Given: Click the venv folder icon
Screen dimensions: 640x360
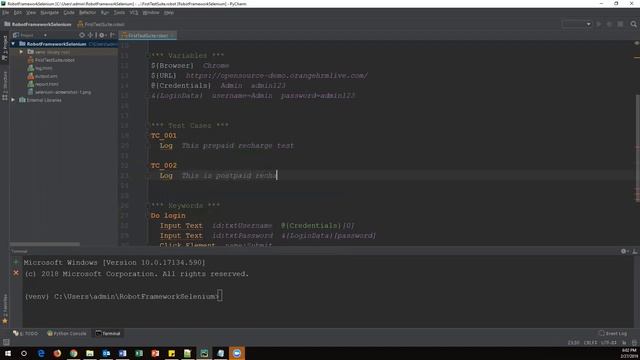Looking at the screenshot, I should tap(31, 52).
